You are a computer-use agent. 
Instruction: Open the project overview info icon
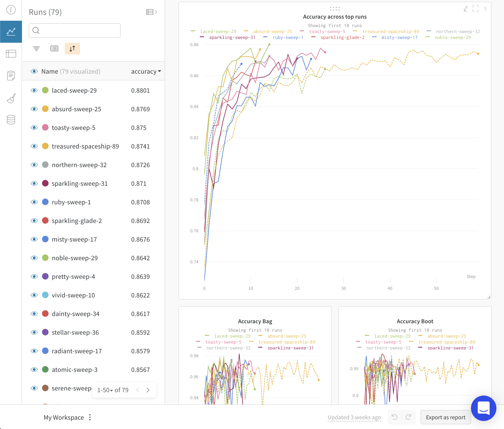click(11, 10)
